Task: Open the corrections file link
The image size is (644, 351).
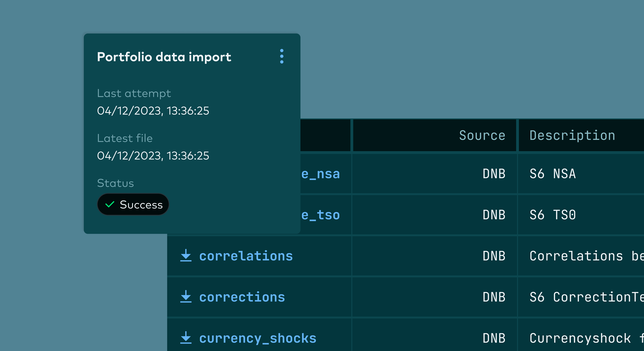Action: [242, 297]
